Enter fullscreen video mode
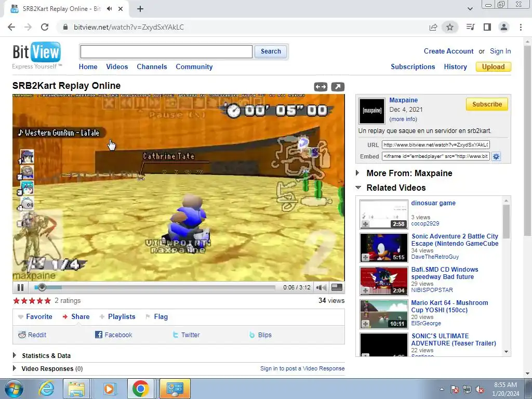Image resolution: width=532 pixels, height=399 pixels. click(337, 287)
